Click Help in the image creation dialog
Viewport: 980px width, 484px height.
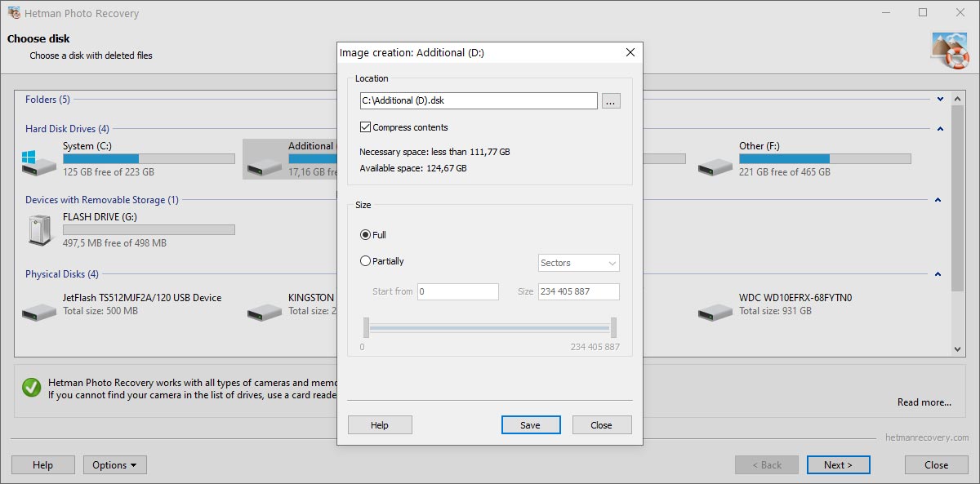coord(380,425)
